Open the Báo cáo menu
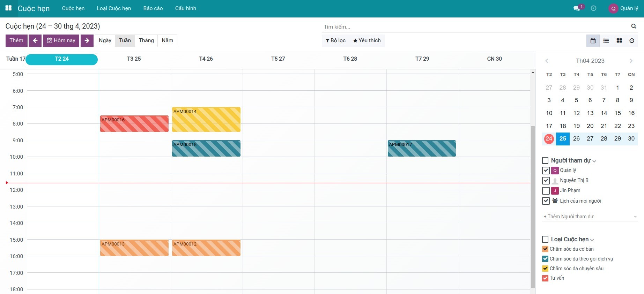Viewport: 644px width, 294px height. 153,8
